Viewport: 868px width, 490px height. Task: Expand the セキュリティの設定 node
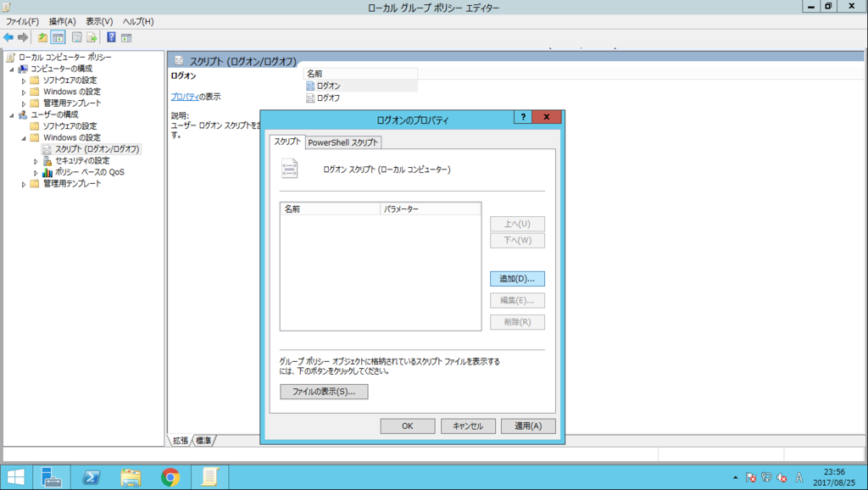click(36, 161)
